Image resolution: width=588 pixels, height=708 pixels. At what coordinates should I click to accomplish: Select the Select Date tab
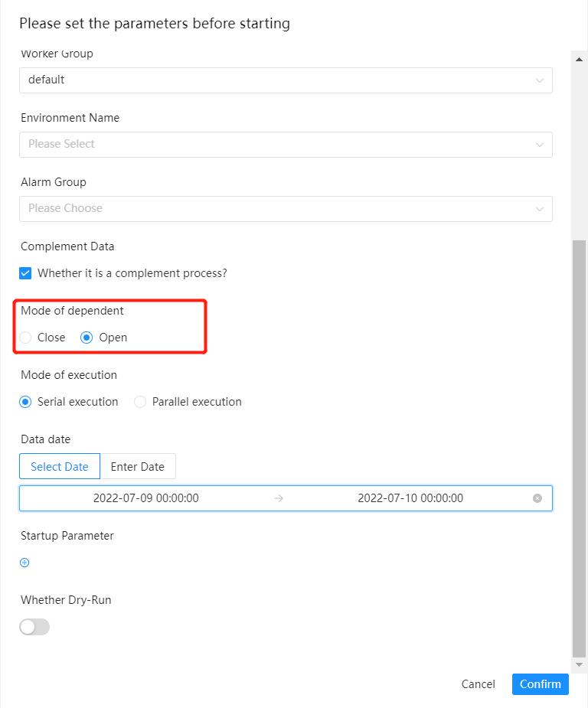pos(59,466)
